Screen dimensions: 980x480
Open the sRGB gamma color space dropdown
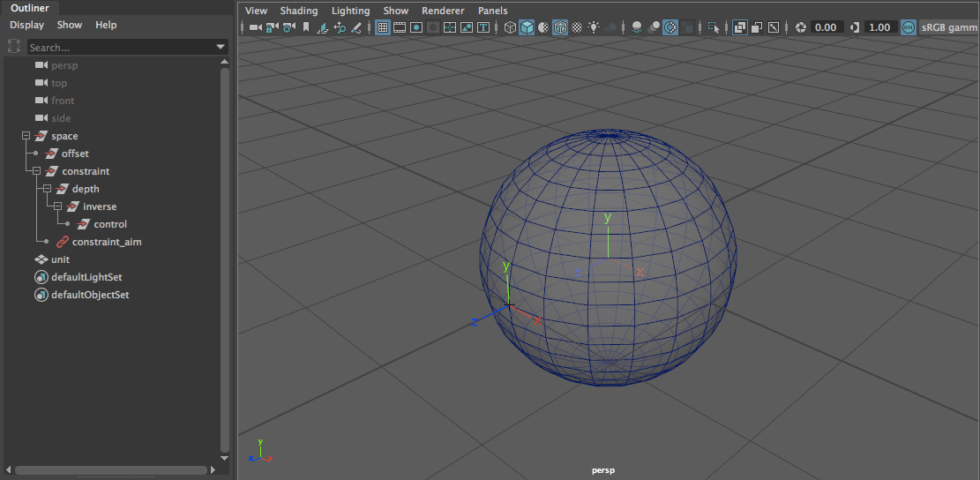tap(949, 27)
